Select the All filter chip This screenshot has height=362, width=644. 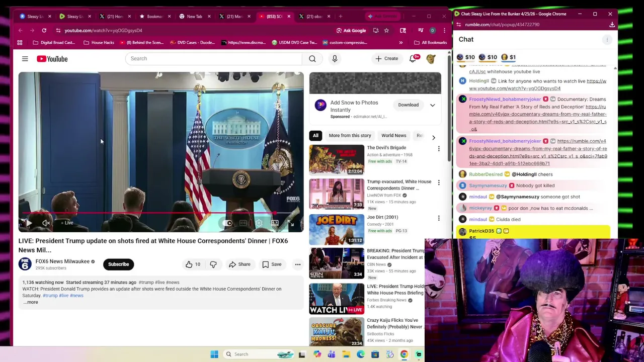[315, 136]
